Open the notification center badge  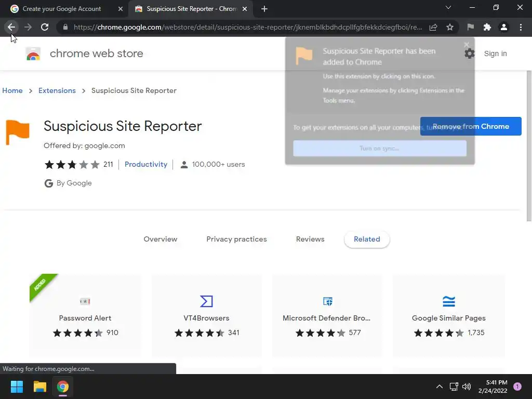tap(517, 387)
